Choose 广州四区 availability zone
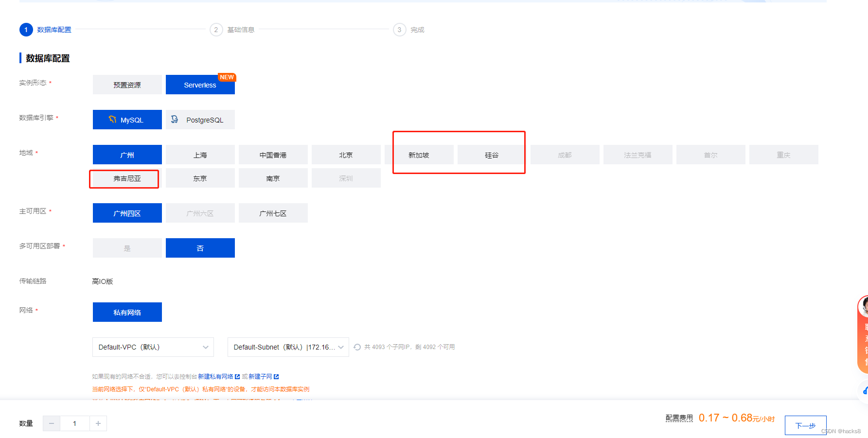Image resolution: width=868 pixels, height=438 pixels. point(127,213)
